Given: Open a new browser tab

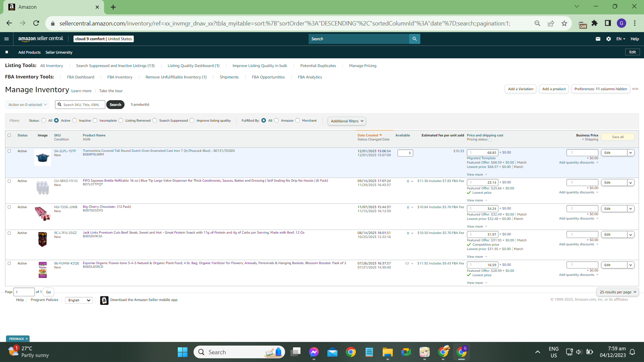Looking at the screenshot, I should [x=113, y=7].
